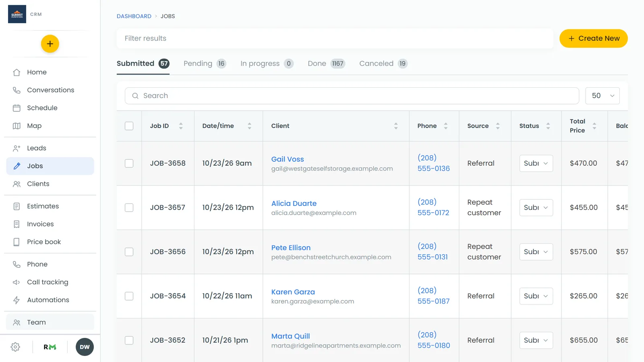Viewport: 644px width, 362px height.
Task: Open Schedule via the calendar icon
Action: 17,108
